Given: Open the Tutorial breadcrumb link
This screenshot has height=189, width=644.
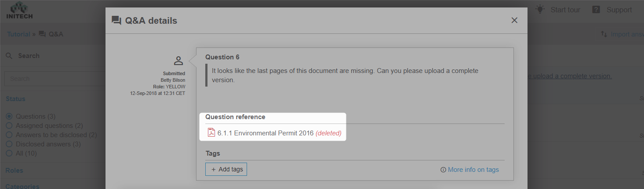Looking at the screenshot, I should point(18,34).
